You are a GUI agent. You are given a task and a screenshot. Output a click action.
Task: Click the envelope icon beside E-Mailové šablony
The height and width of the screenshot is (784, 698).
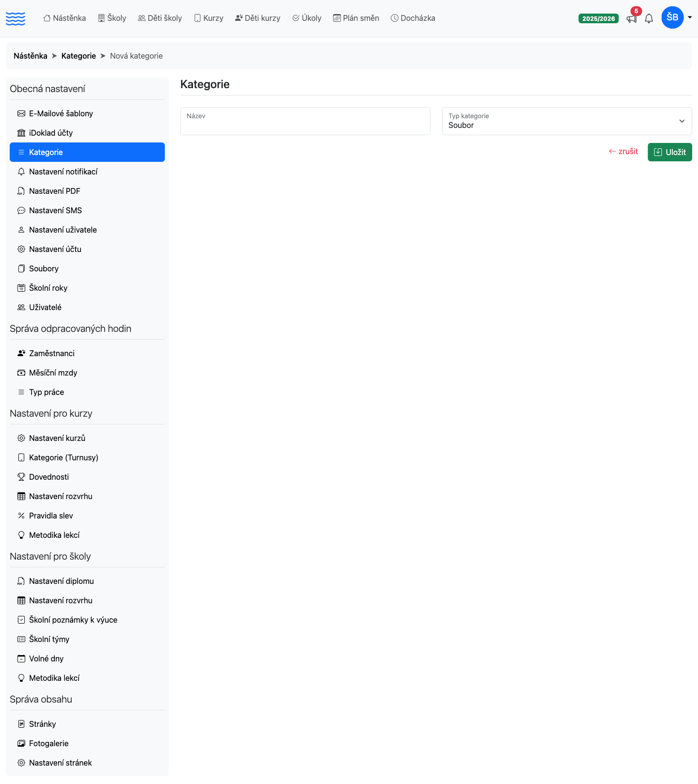[21, 113]
